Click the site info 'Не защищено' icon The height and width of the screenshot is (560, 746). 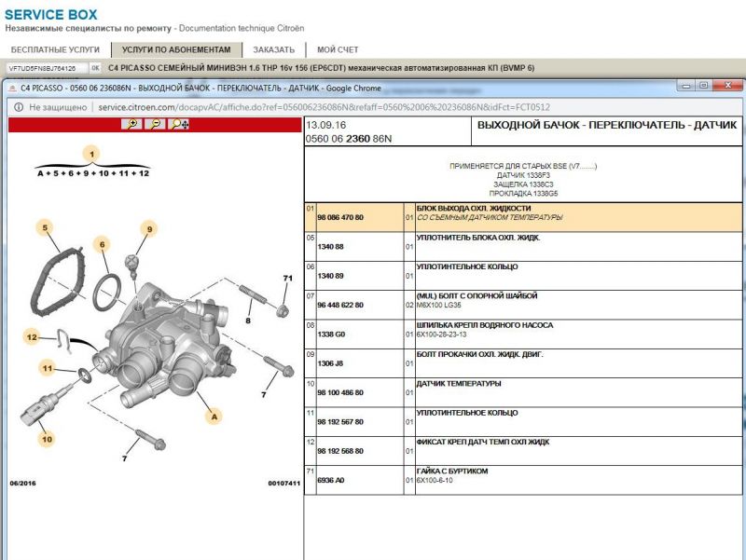tap(20, 107)
